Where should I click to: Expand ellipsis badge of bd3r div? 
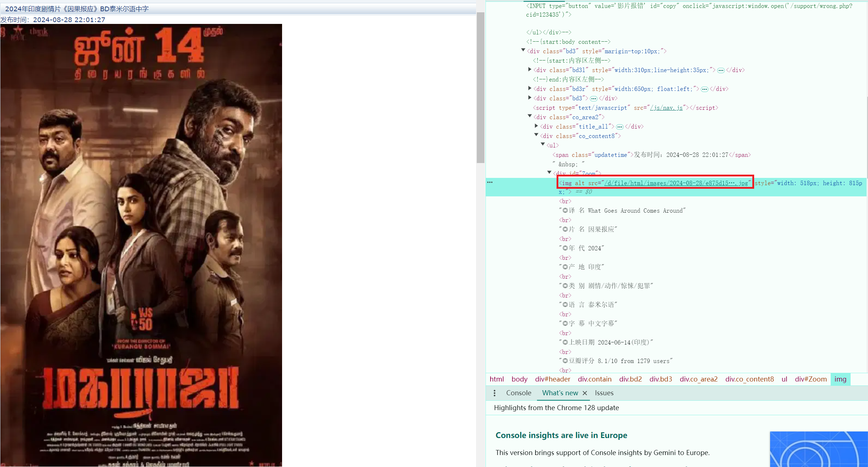[704, 89]
